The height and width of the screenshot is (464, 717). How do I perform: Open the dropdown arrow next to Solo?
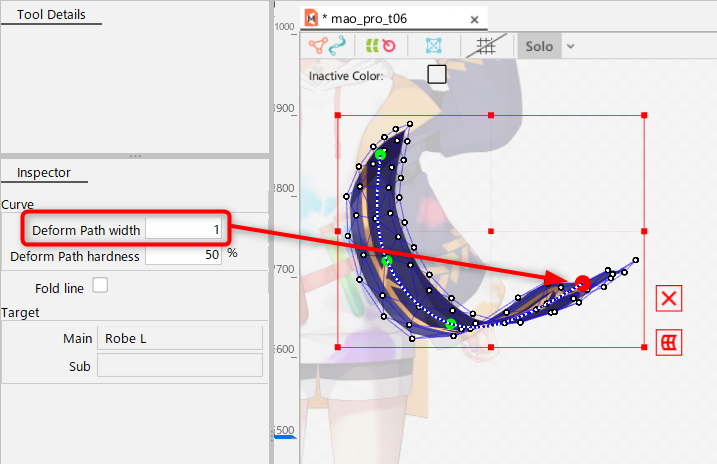tap(570, 46)
